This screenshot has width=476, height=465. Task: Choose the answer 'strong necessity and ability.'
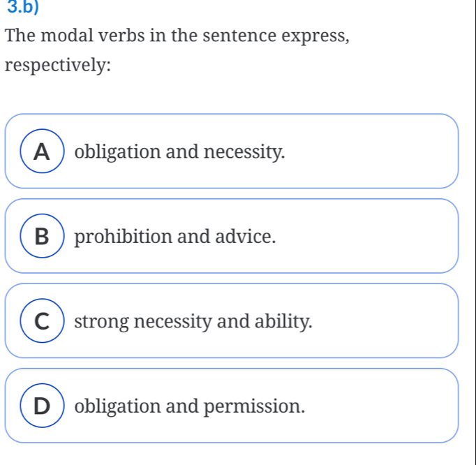click(x=193, y=322)
